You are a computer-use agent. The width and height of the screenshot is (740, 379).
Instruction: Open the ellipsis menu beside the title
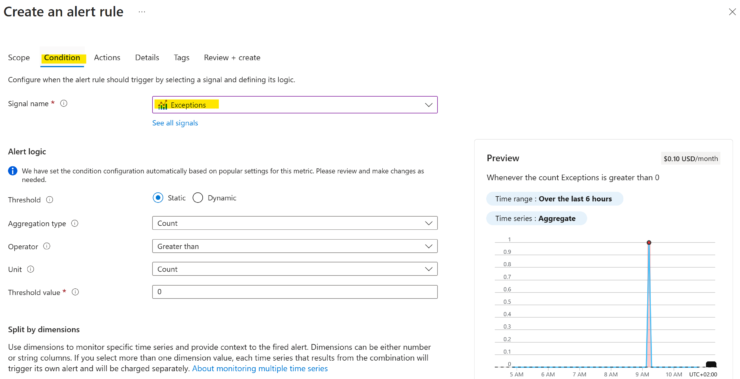pyautogui.click(x=142, y=12)
